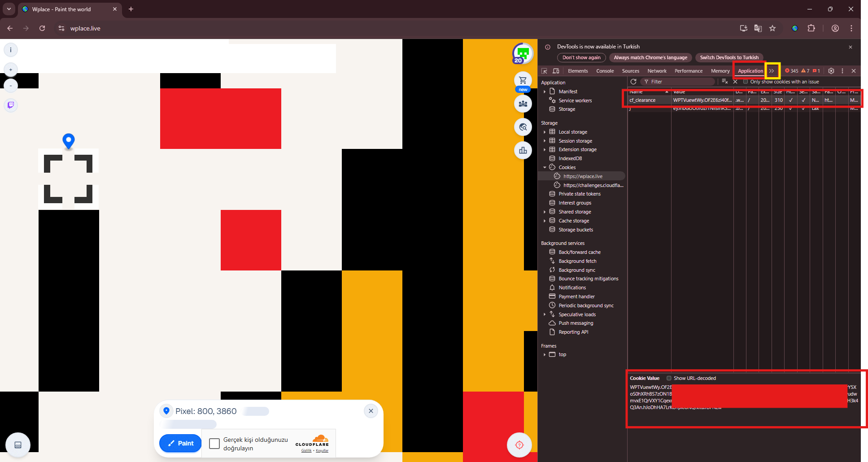Switch to the Console tab

605,71
